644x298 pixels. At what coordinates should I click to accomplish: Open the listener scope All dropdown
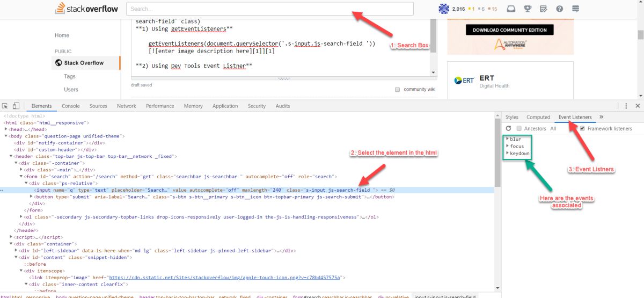[x=553, y=128]
